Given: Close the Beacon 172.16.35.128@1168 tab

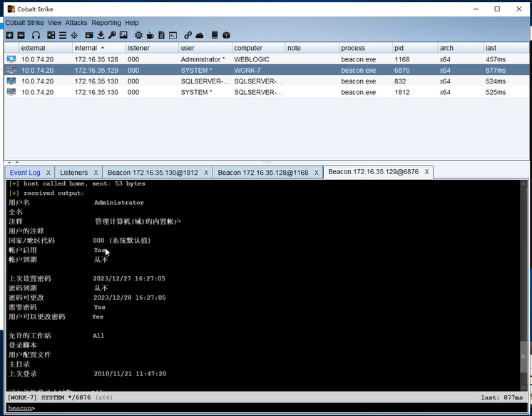Looking at the screenshot, I should (x=316, y=173).
